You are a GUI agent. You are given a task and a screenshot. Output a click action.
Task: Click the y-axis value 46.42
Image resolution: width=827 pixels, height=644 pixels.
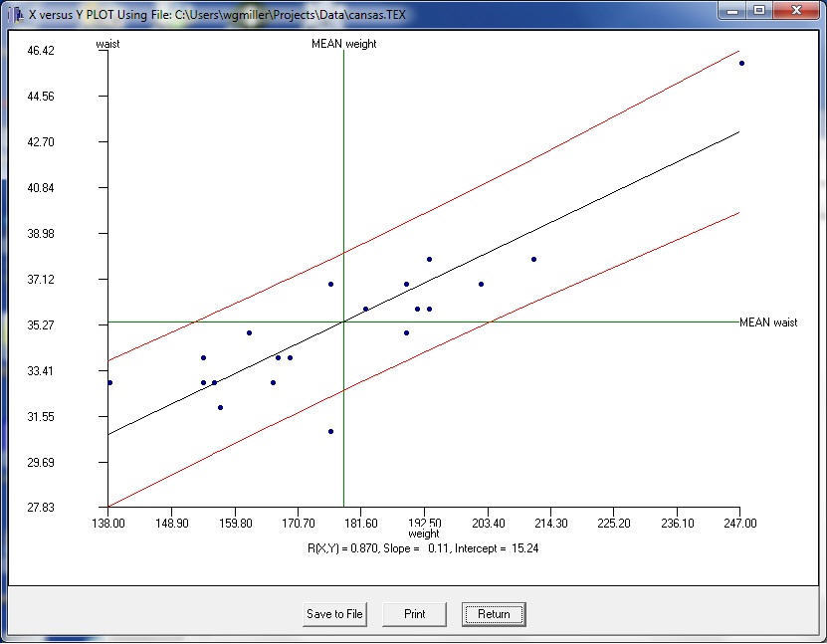coord(41,51)
